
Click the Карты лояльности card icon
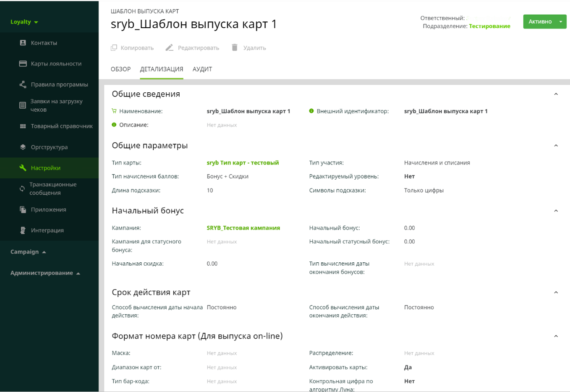tap(23, 64)
